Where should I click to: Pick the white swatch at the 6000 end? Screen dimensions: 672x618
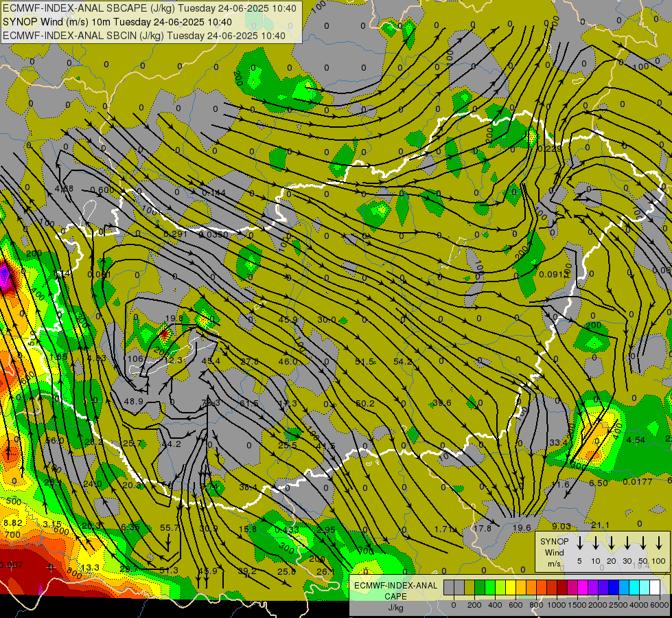[x=655, y=588]
